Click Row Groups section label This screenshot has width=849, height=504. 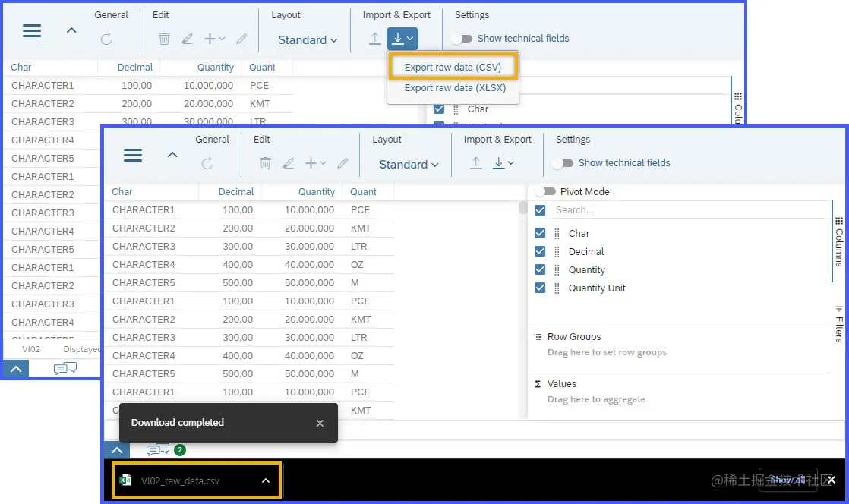[x=574, y=337]
